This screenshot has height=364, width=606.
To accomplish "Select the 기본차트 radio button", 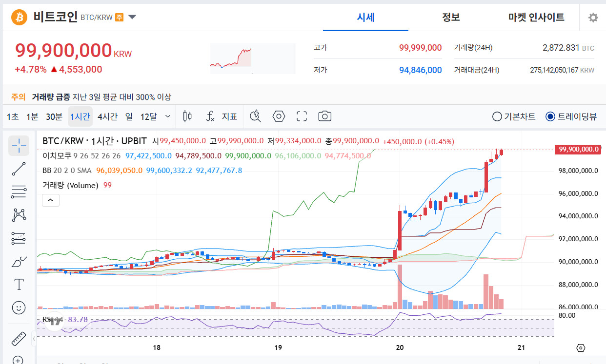I will pos(514,116).
